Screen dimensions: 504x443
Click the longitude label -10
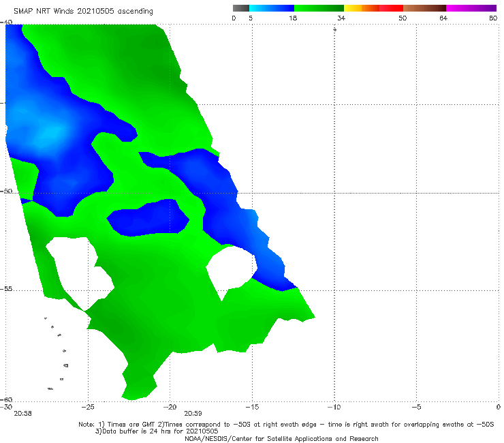[334, 407]
